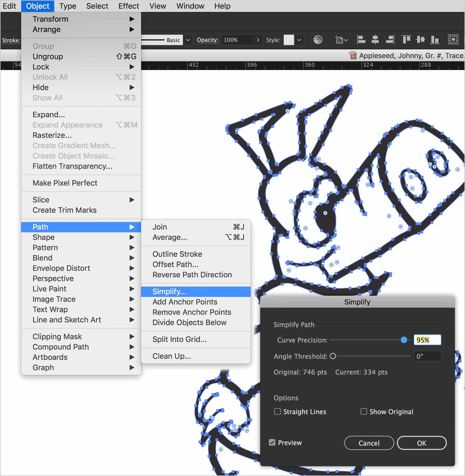Click the Recolor Artwork wheel icon
The image size is (465, 476).
pos(318,40)
